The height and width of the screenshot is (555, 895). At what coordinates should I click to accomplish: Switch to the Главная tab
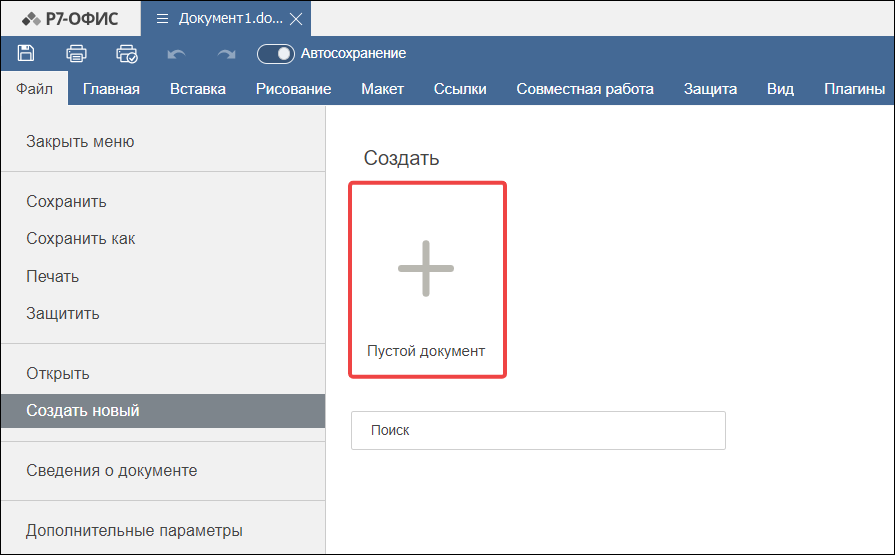tap(111, 89)
